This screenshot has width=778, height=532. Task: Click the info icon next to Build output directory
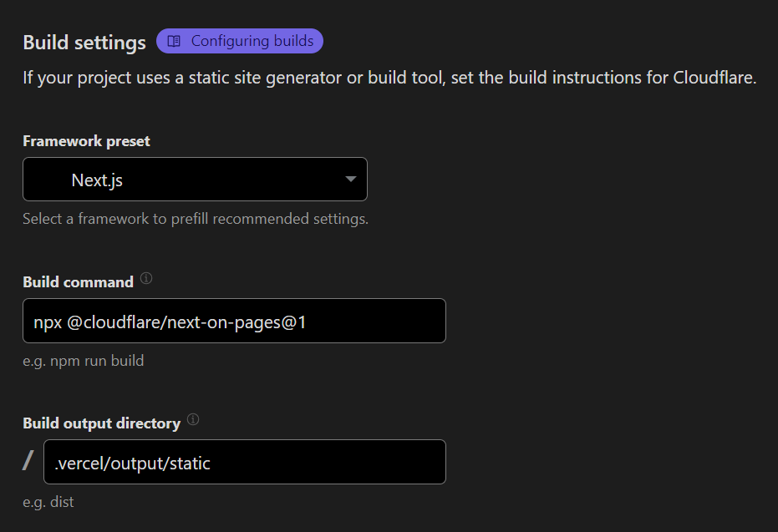(x=192, y=420)
